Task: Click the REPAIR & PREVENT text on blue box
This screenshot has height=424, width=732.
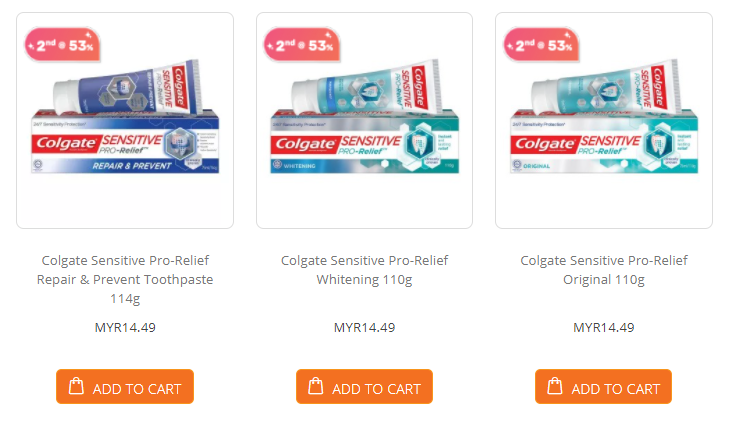Action: [x=132, y=166]
